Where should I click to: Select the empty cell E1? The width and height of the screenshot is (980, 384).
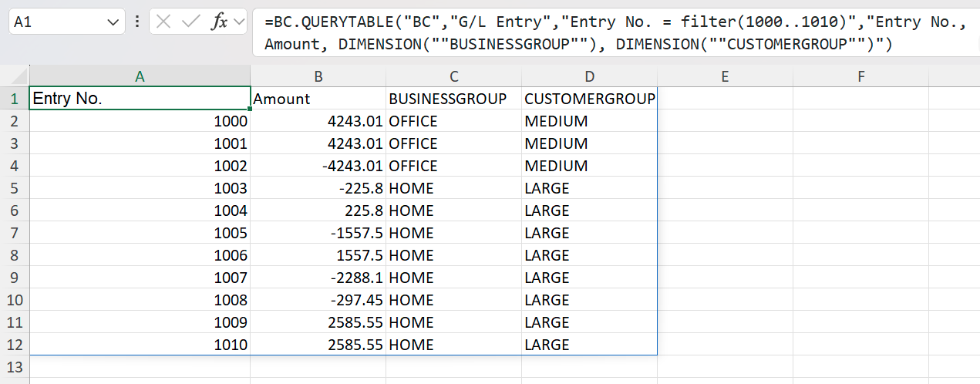point(726,99)
